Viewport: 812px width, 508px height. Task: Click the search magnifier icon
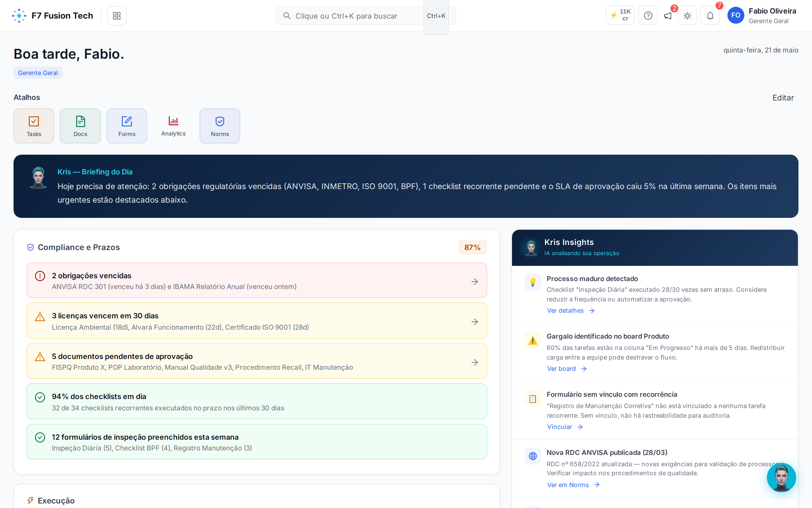click(x=286, y=16)
